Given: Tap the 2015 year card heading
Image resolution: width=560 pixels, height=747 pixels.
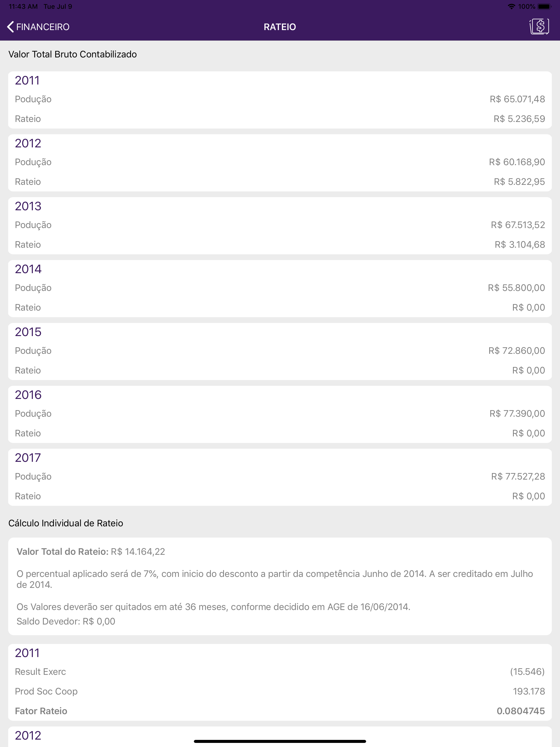Looking at the screenshot, I should tap(28, 332).
